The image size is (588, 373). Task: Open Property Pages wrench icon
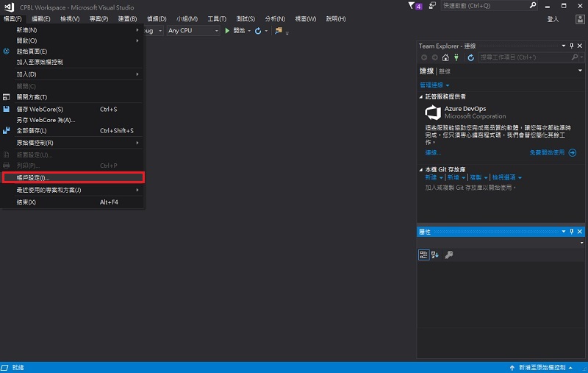[449, 255]
